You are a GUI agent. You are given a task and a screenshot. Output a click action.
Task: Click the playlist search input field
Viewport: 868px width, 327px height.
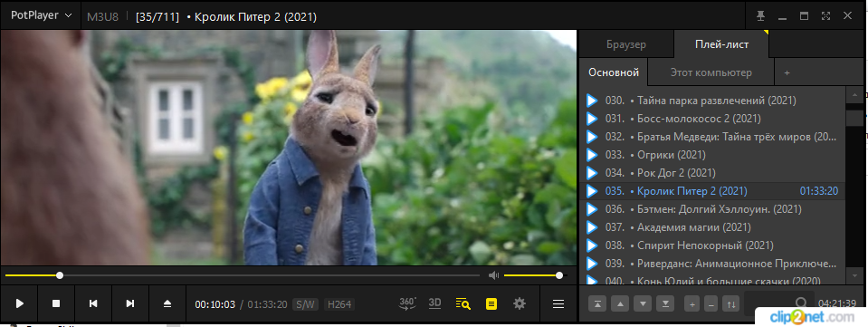(778, 303)
